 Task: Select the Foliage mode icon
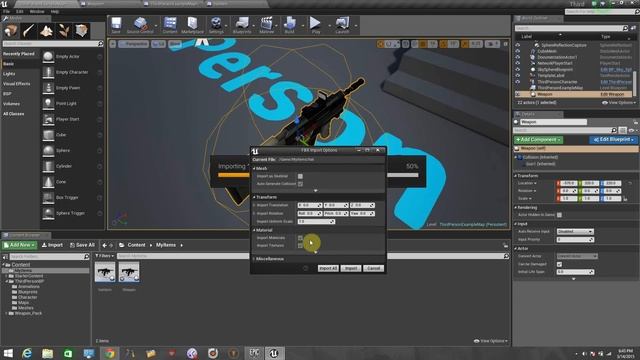click(x=64, y=31)
